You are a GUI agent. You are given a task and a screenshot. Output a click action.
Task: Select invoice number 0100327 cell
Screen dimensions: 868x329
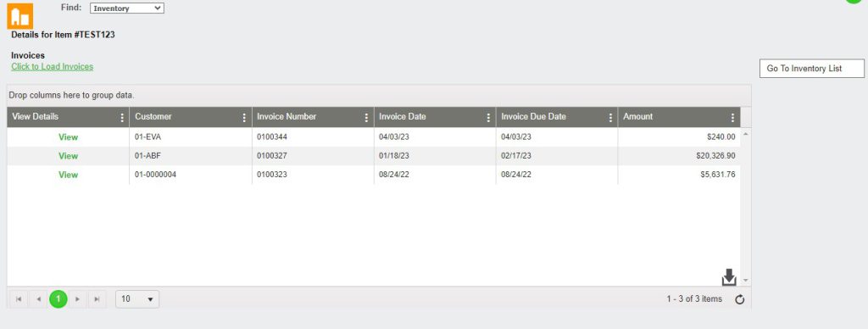point(313,156)
